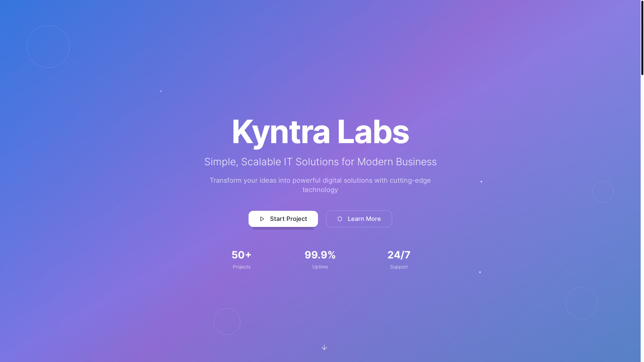Click the Projects label
This screenshot has width=644, height=362.
(x=241, y=267)
